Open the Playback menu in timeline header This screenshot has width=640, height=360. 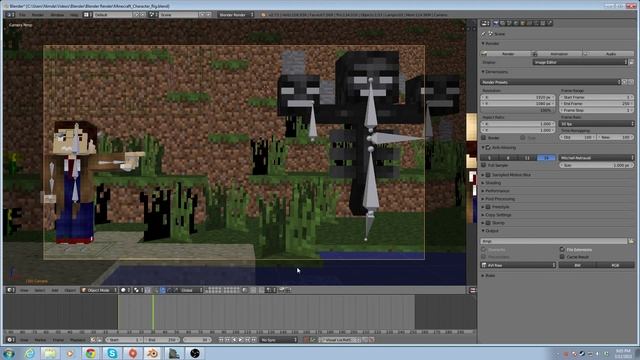78,340
